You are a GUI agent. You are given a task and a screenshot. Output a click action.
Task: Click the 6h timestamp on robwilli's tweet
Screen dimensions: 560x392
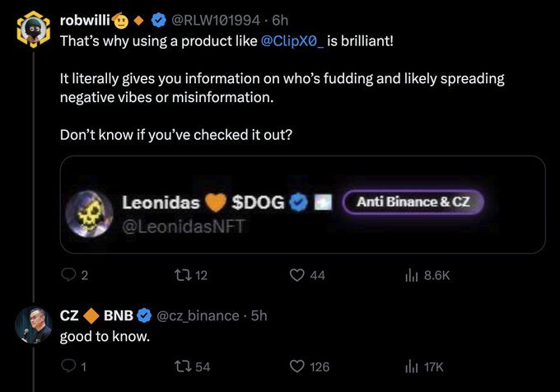pos(279,20)
